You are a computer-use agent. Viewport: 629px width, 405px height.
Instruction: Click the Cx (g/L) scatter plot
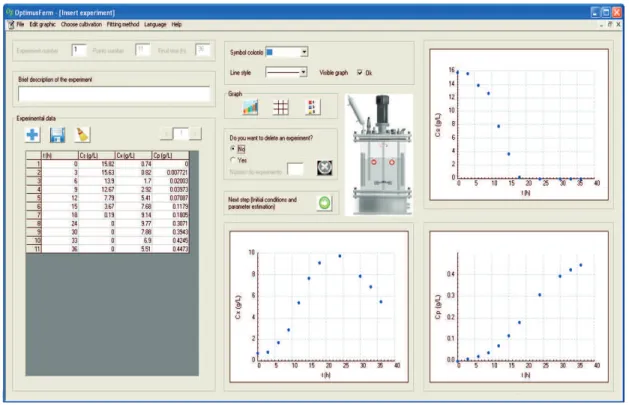(x=319, y=307)
